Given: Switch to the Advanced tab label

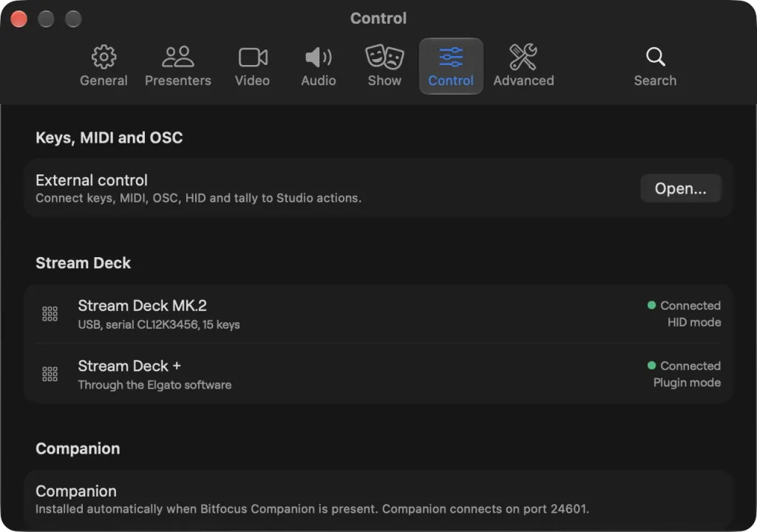Looking at the screenshot, I should pyautogui.click(x=523, y=81).
